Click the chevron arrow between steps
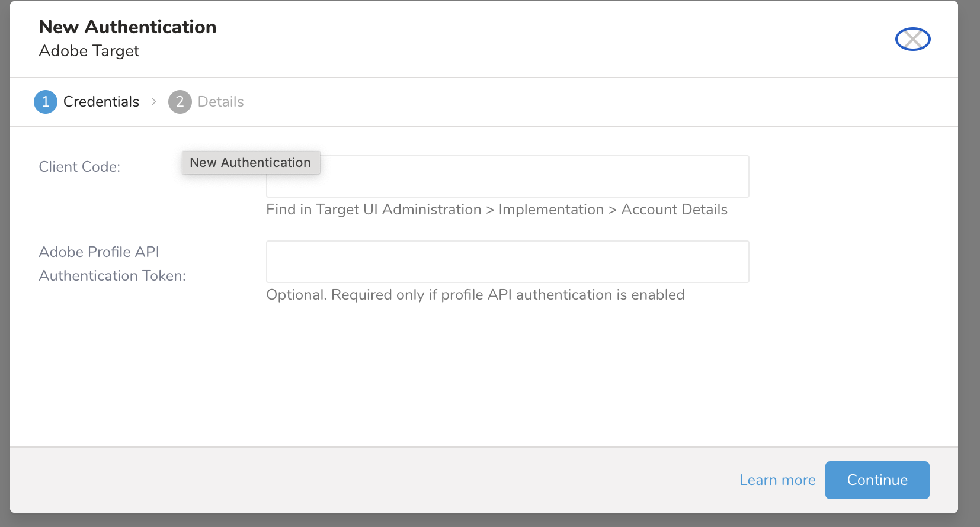Screen dimensions: 980x527 (x=154, y=102)
